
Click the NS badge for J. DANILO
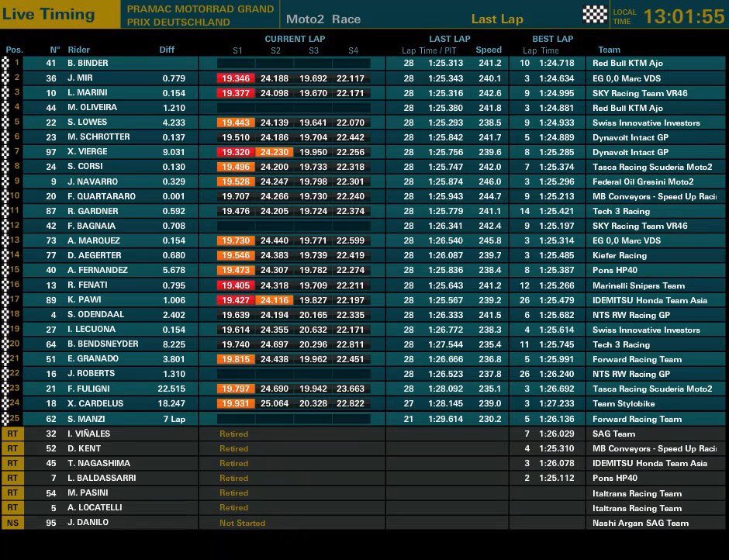click(x=12, y=523)
